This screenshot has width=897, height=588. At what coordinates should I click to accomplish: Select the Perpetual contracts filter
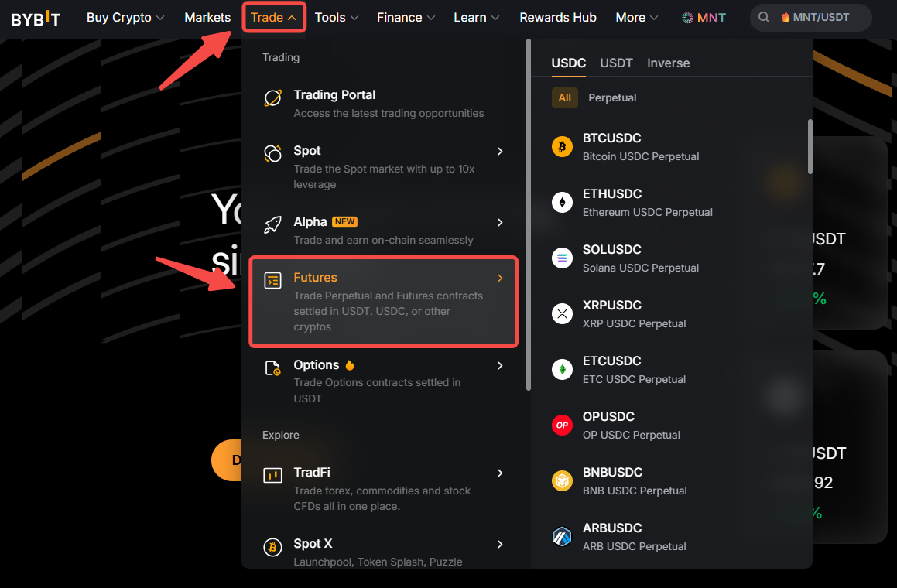(x=612, y=97)
